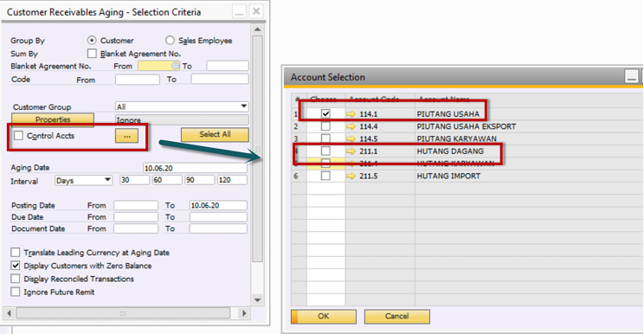Open Control Accts browse button
The image size is (644, 334).
click(x=126, y=136)
